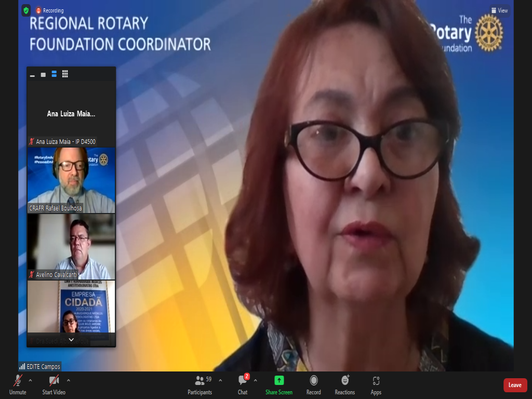The image size is (532, 399).
Task: Click the Recording indicator label
Action: pyautogui.click(x=50, y=10)
